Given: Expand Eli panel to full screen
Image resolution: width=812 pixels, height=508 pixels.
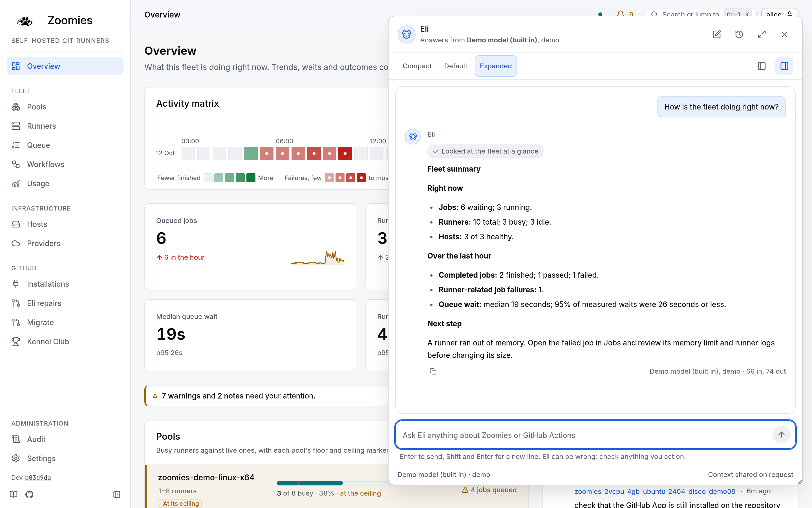Looking at the screenshot, I should (762, 34).
